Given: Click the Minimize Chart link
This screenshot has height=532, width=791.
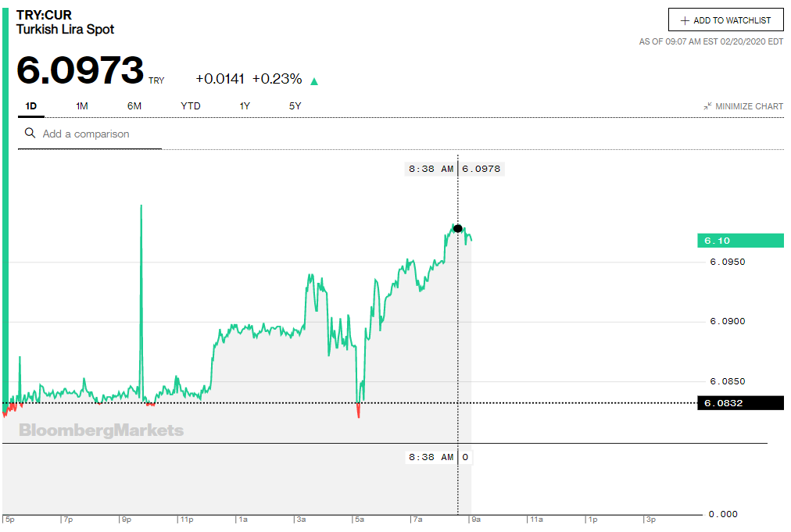Looking at the screenshot, I should [x=749, y=106].
